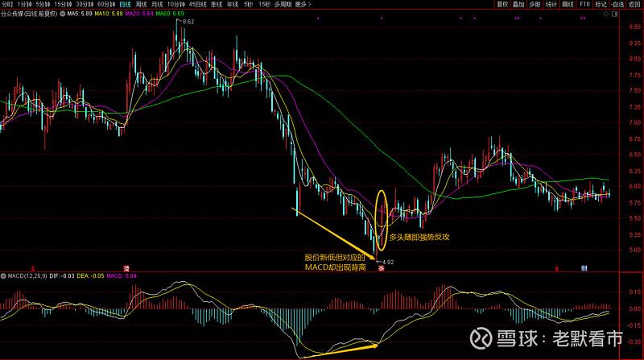Click the green MA60 value label
The height and width of the screenshot is (360, 644).
click(x=169, y=14)
